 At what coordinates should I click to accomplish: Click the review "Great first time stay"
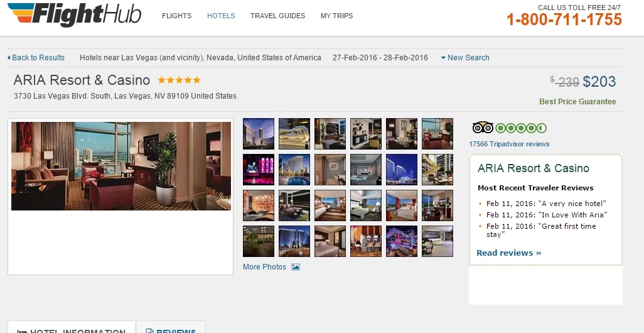pyautogui.click(x=541, y=230)
